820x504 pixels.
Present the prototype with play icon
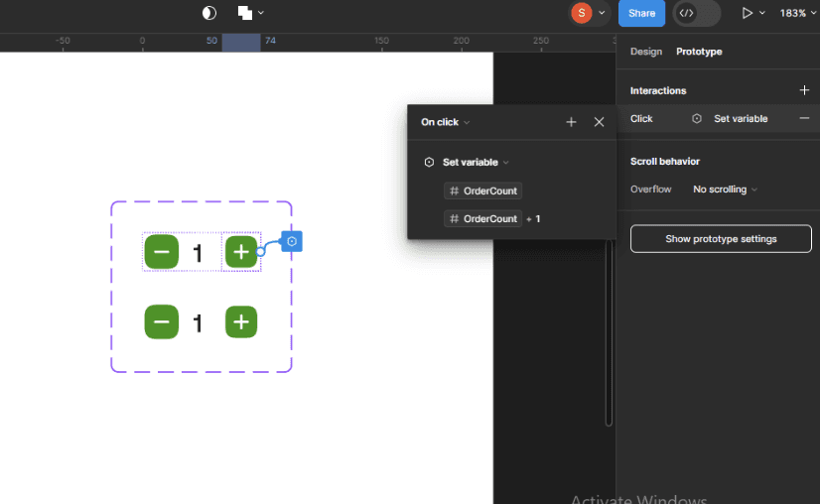point(747,13)
